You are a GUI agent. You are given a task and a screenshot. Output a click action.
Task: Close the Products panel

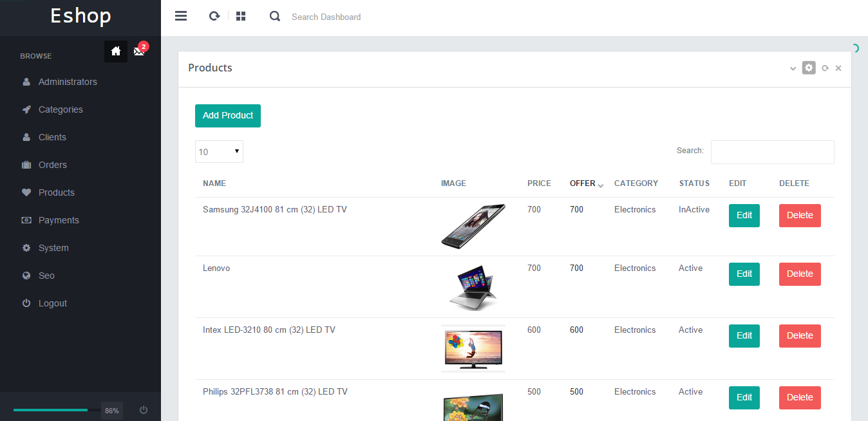(x=838, y=68)
